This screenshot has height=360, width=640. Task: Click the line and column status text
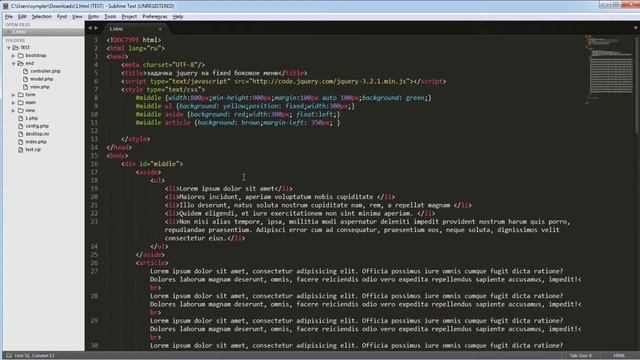[x=35, y=356]
